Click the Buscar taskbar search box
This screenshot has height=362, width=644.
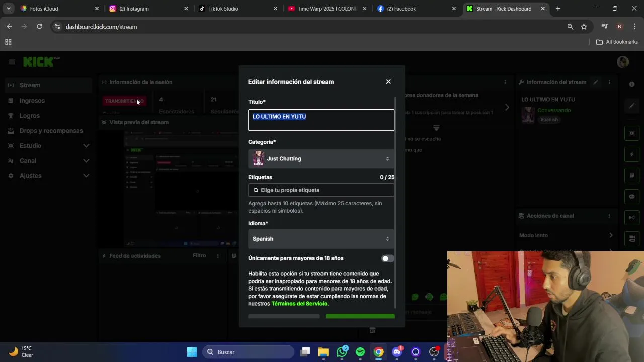click(249, 352)
